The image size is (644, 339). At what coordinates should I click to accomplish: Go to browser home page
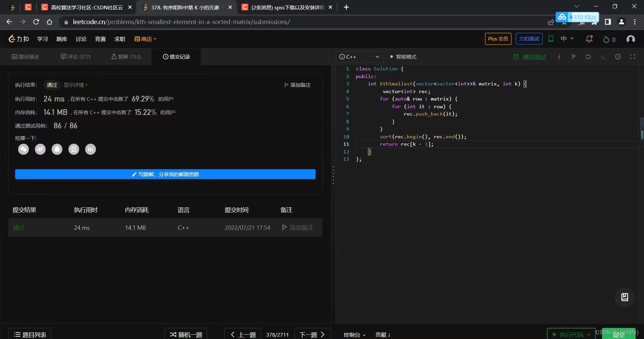click(49, 22)
